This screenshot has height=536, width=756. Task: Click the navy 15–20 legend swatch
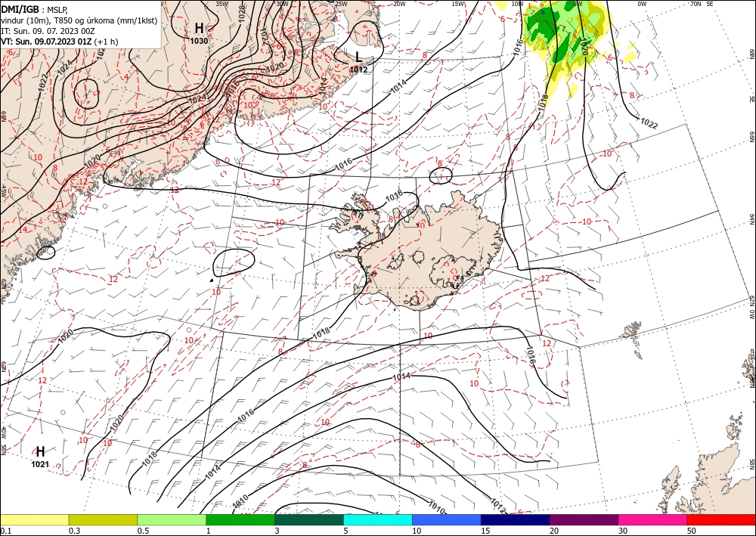coord(516,519)
